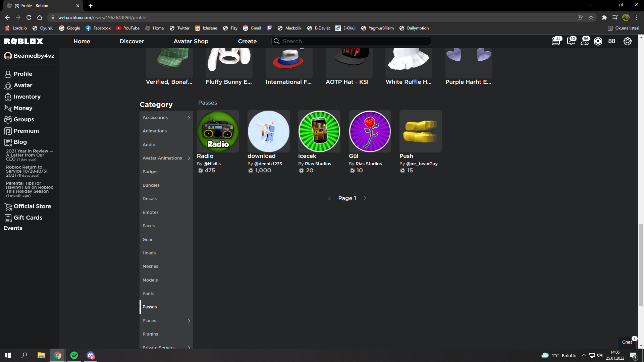Open Rias Studios link under icecek
Viewport: 644px width, 362px height.
[318, 164]
